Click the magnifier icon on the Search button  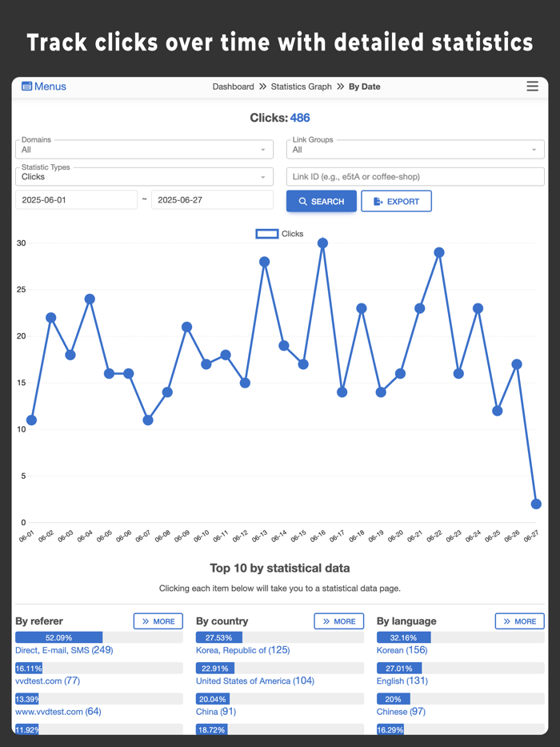tap(302, 201)
